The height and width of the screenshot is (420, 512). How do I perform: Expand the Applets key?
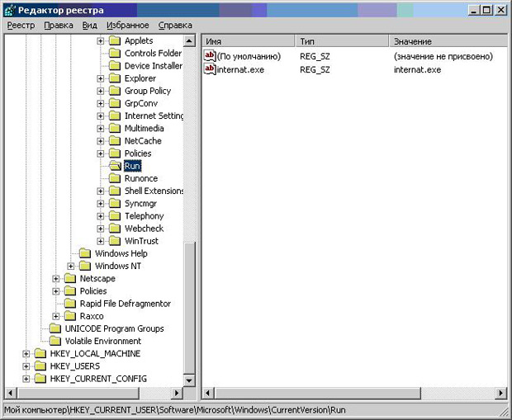[101, 41]
